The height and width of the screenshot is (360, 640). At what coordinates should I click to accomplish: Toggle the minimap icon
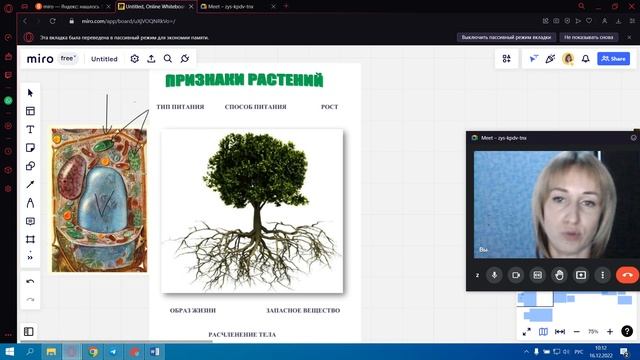pyautogui.click(x=543, y=332)
